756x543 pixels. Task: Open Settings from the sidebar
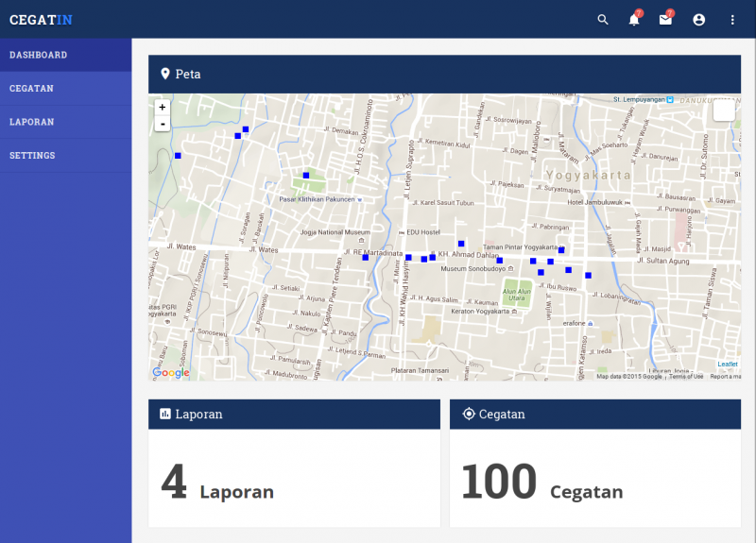click(32, 155)
